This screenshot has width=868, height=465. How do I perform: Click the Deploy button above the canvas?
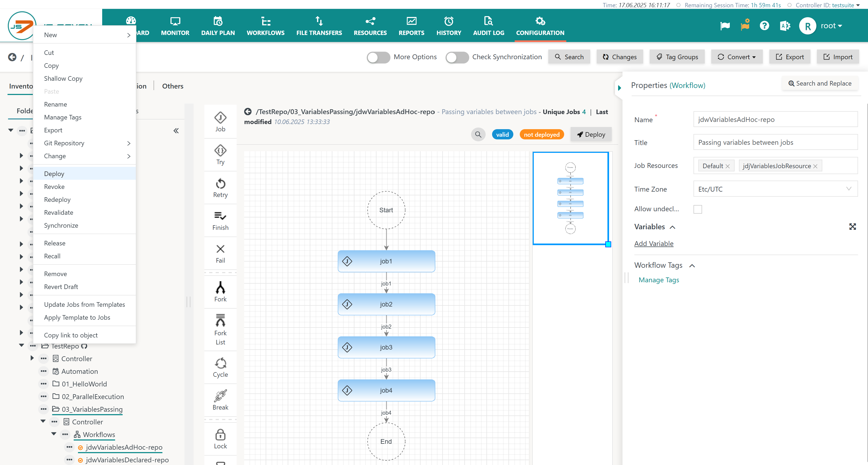pyautogui.click(x=591, y=134)
